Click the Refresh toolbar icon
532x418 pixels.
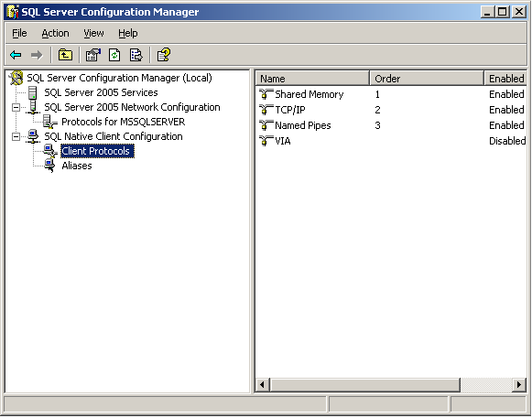[114, 55]
